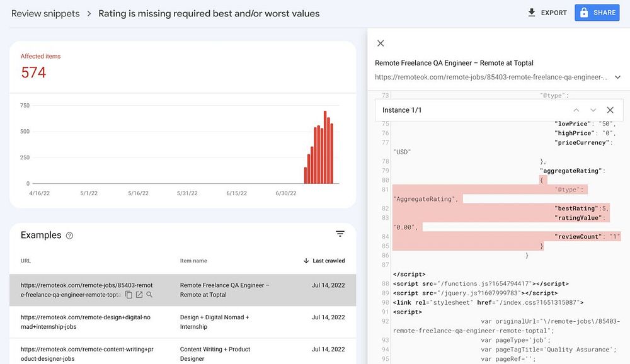Screen dimensions: 630x364
Task: Close the Instance 1/1 bar
Action: tap(610, 110)
